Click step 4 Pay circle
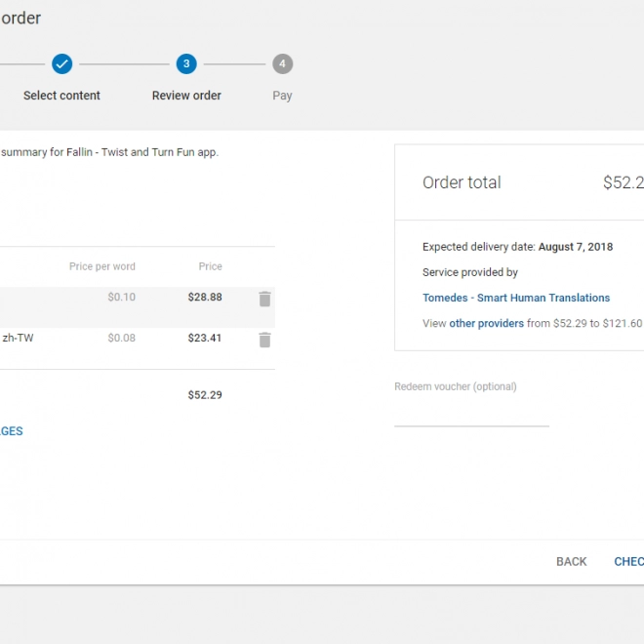This screenshot has height=644, width=644. coord(283,64)
